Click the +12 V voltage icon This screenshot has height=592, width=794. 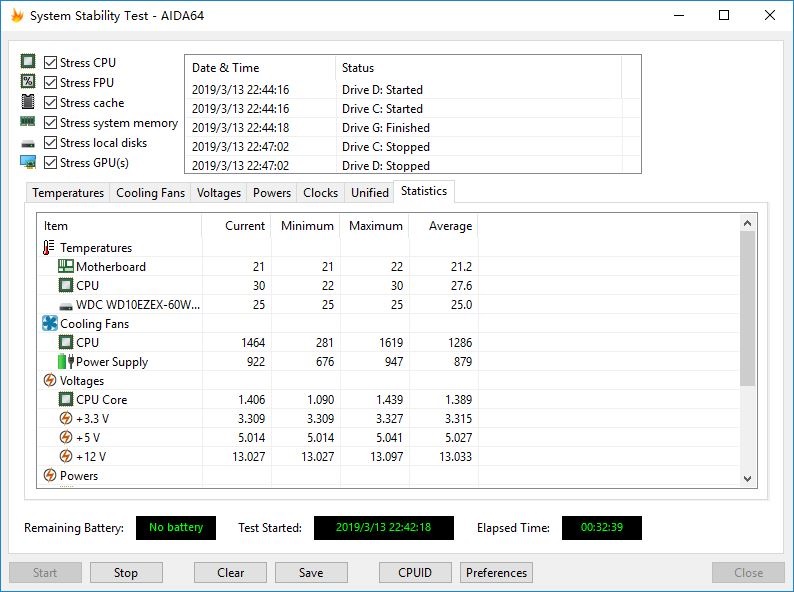66,457
